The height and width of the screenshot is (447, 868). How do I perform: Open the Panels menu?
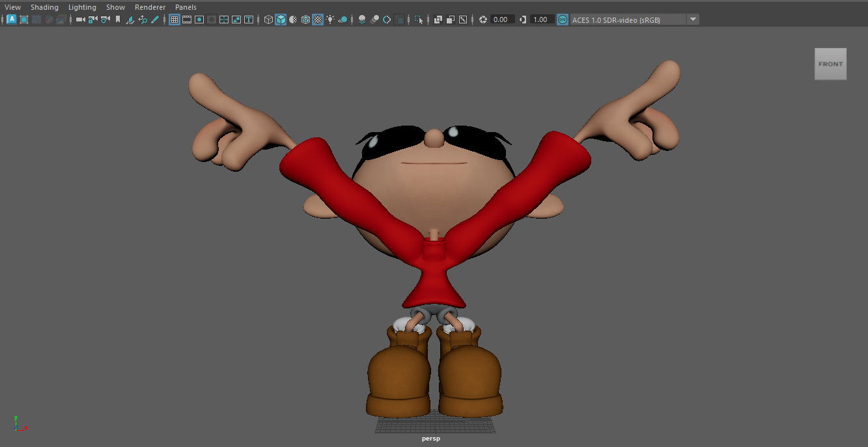coord(186,7)
